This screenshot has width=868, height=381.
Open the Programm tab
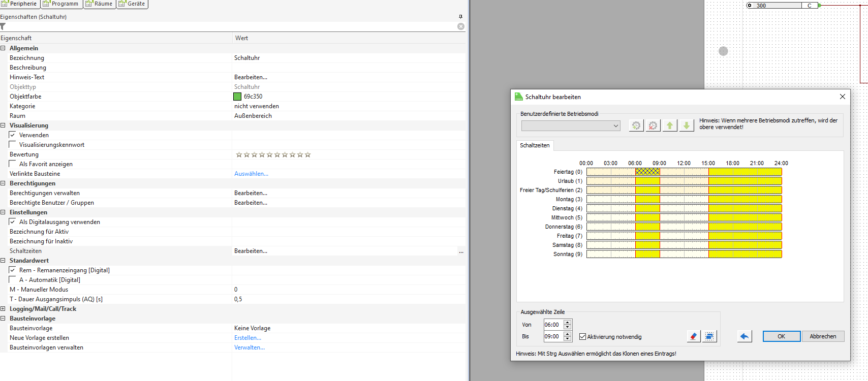(61, 4)
